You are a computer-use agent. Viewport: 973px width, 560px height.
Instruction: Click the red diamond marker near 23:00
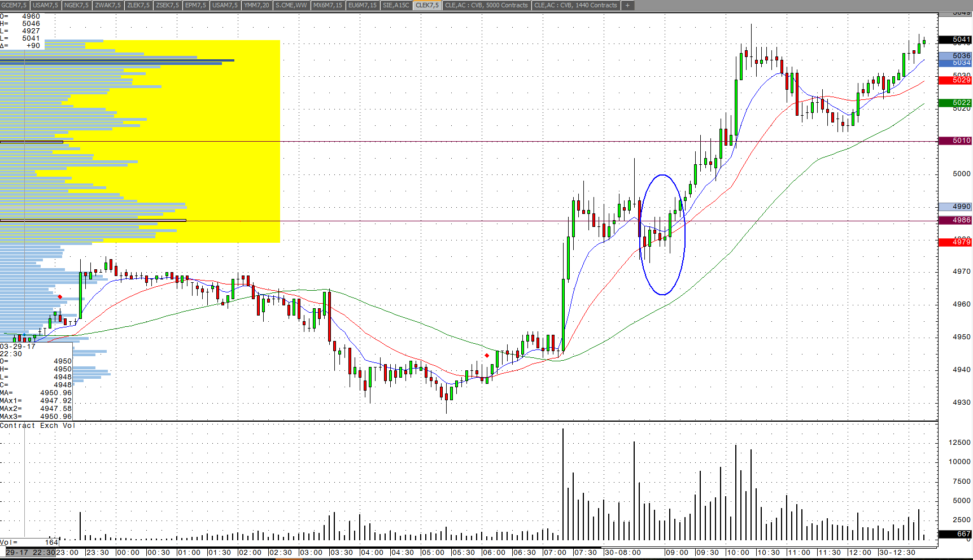click(x=60, y=297)
